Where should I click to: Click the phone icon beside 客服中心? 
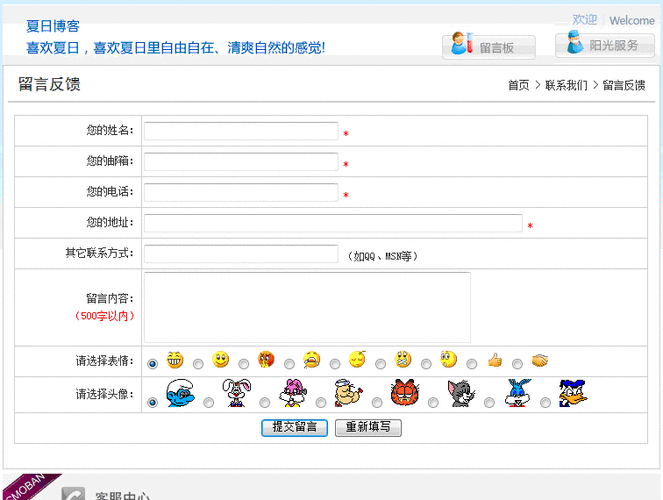(73, 494)
